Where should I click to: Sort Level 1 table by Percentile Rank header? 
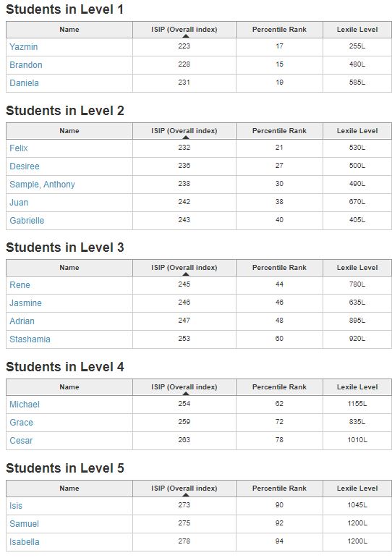click(x=279, y=30)
